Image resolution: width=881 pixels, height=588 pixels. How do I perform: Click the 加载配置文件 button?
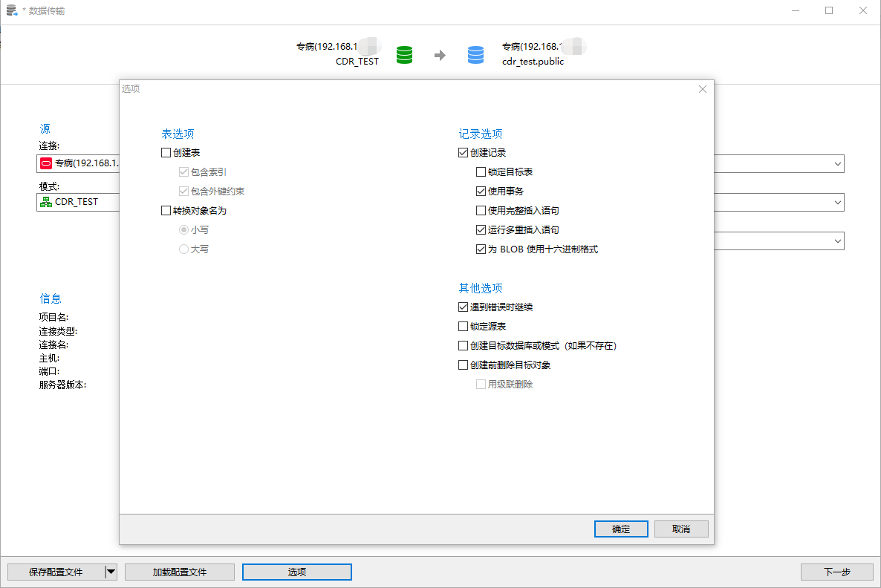pos(180,572)
